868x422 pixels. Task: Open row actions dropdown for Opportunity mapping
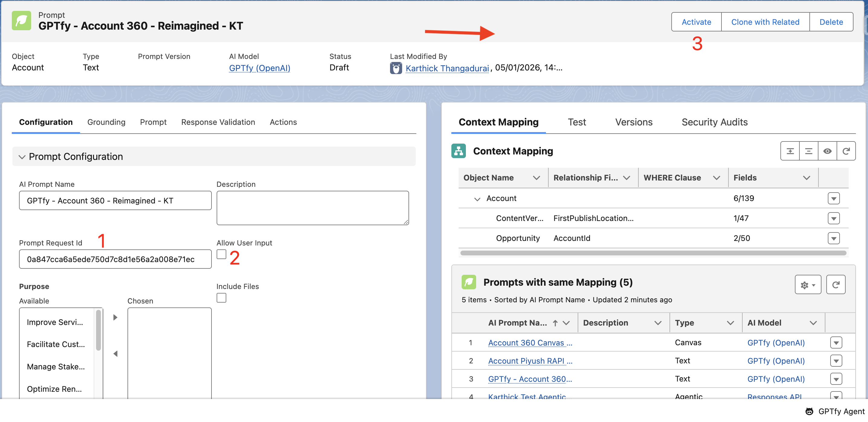pos(833,238)
